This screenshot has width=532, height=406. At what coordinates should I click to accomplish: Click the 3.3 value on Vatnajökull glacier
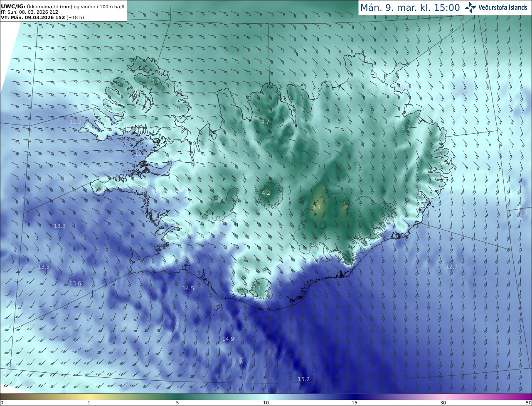(316, 207)
